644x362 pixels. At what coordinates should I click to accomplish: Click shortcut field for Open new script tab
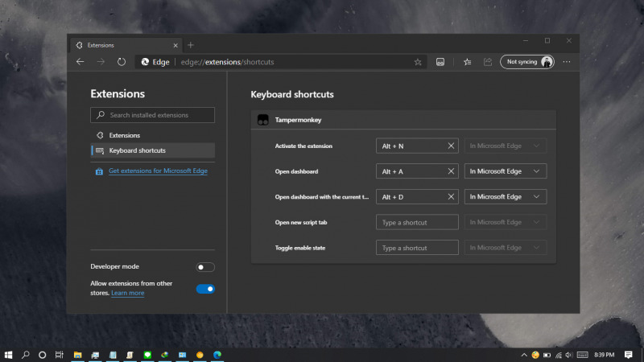click(417, 222)
